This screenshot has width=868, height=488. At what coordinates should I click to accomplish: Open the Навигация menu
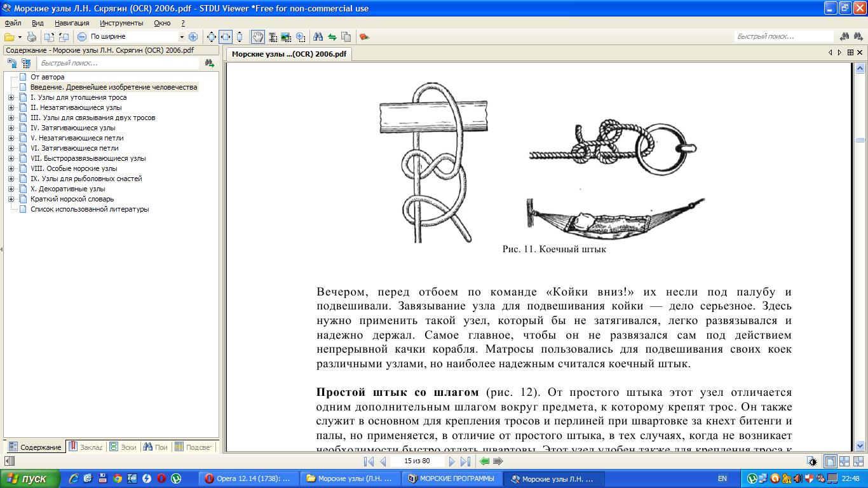point(72,23)
